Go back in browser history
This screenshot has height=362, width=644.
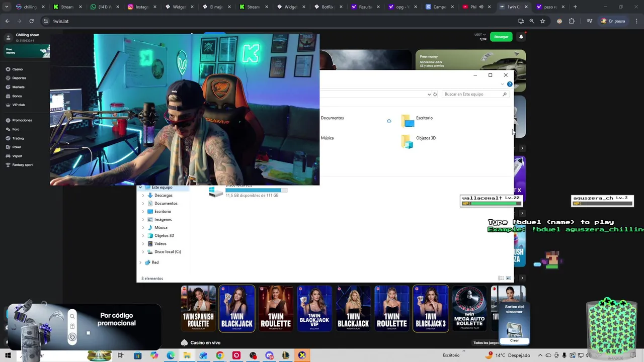(x=8, y=21)
